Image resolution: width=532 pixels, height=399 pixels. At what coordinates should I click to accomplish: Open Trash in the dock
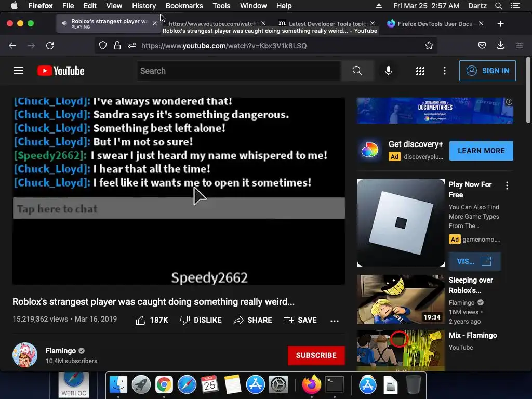click(413, 385)
